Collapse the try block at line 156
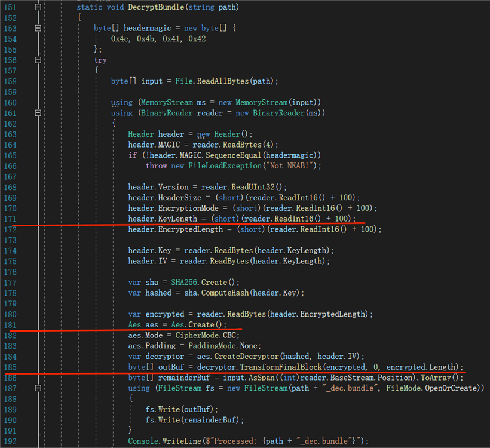This screenshot has width=490, height=448. pyautogui.click(x=39, y=60)
